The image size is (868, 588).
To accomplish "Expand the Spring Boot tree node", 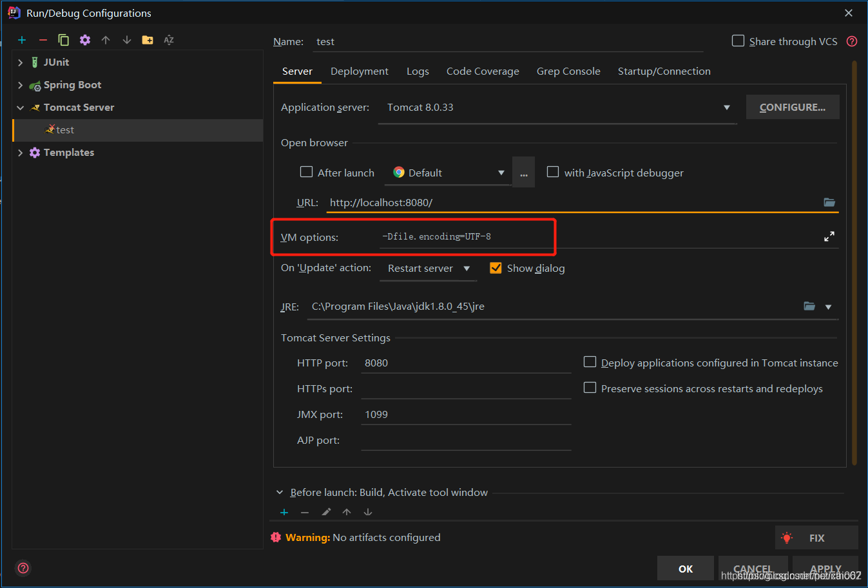I will click(x=21, y=85).
